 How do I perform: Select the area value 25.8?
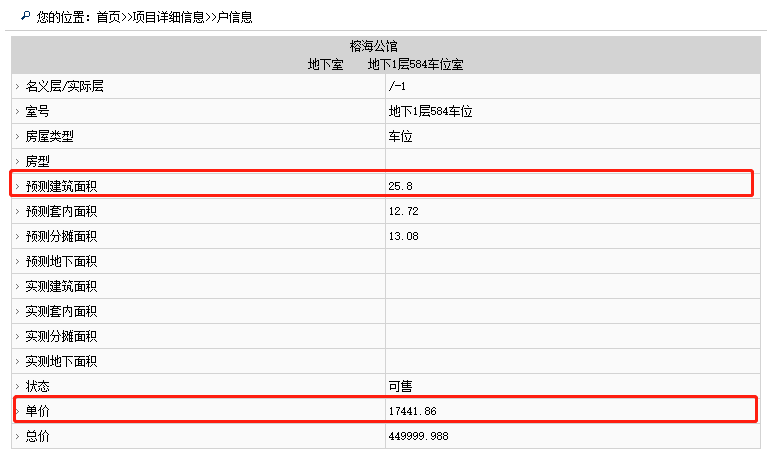pos(400,186)
